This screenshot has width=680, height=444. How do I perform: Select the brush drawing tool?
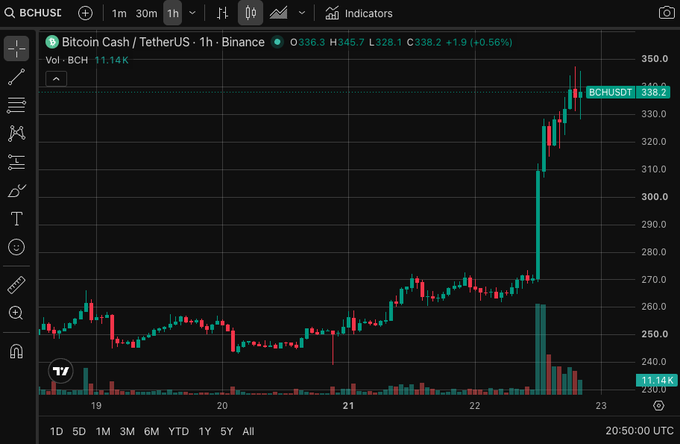tap(16, 191)
